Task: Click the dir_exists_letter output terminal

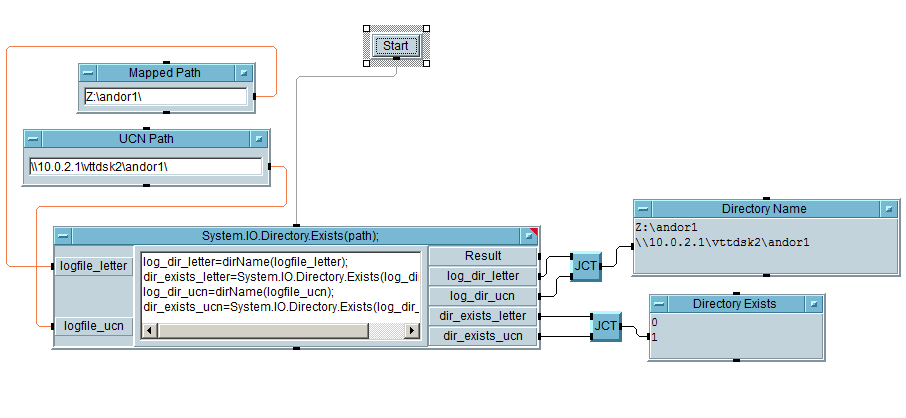Action: click(x=482, y=316)
